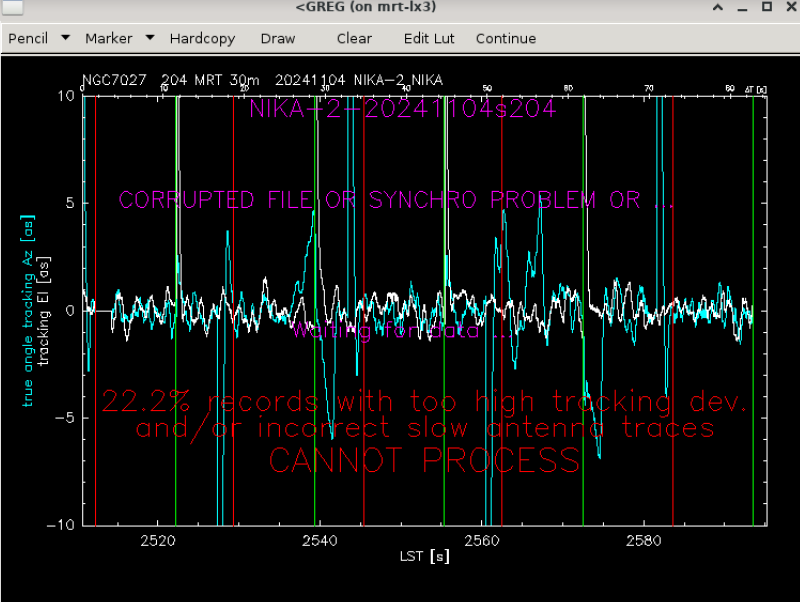Click the red 'CANNOT PROCESS' message
The height and width of the screenshot is (602, 800).
pos(424,461)
